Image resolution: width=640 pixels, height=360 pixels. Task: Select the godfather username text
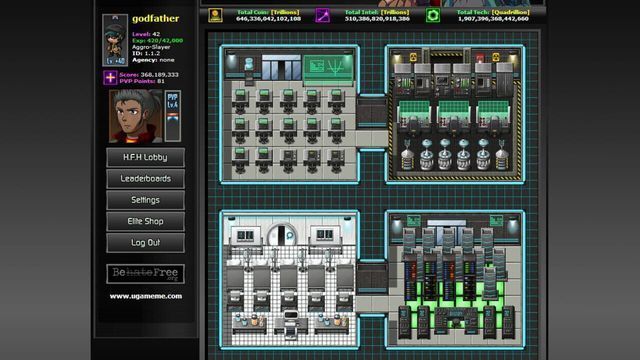156,19
